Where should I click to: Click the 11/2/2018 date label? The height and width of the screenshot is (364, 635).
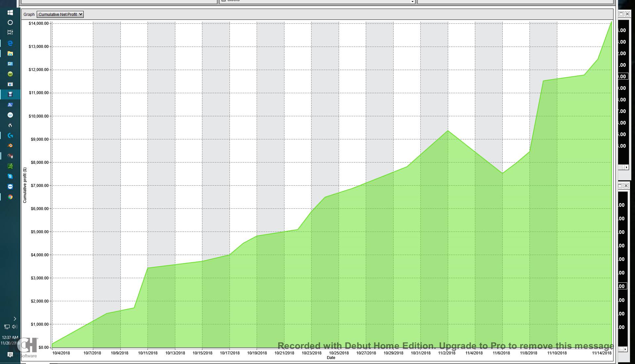[x=447, y=353]
